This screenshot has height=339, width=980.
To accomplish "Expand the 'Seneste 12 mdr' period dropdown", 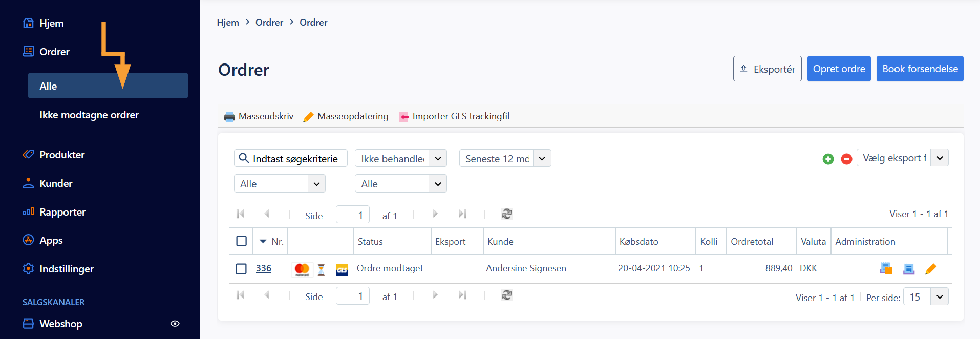I will click(x=505, y=158).
